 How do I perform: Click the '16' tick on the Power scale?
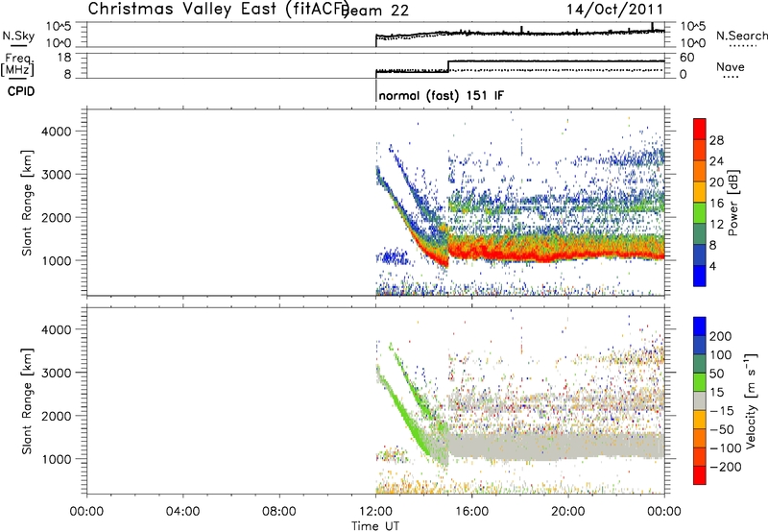click(x=716, y=204)
